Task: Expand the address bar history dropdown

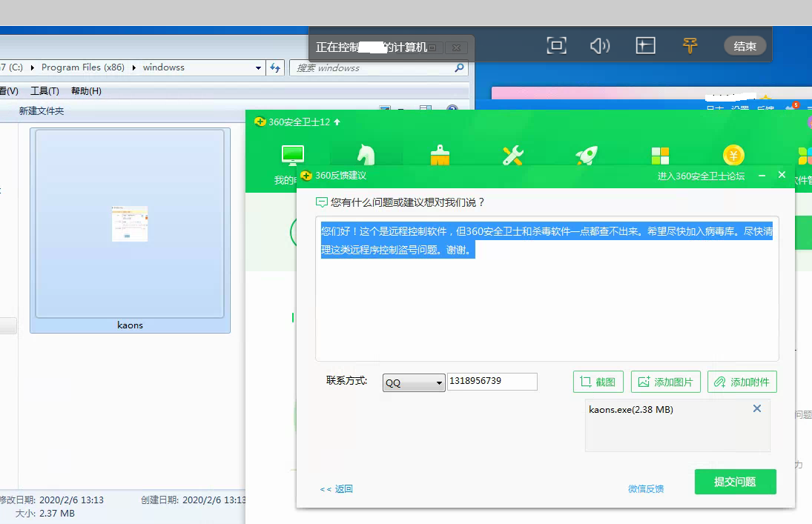Action: coord(258,67)
